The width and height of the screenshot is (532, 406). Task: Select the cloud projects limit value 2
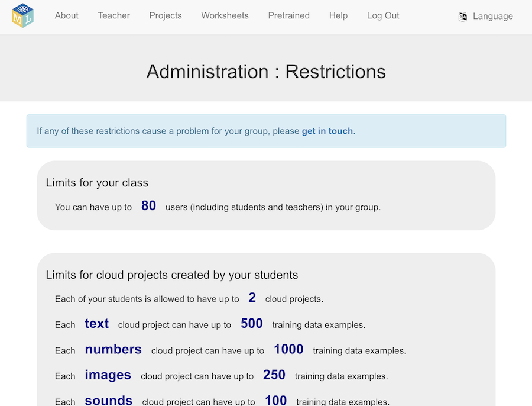coord(252,298)
